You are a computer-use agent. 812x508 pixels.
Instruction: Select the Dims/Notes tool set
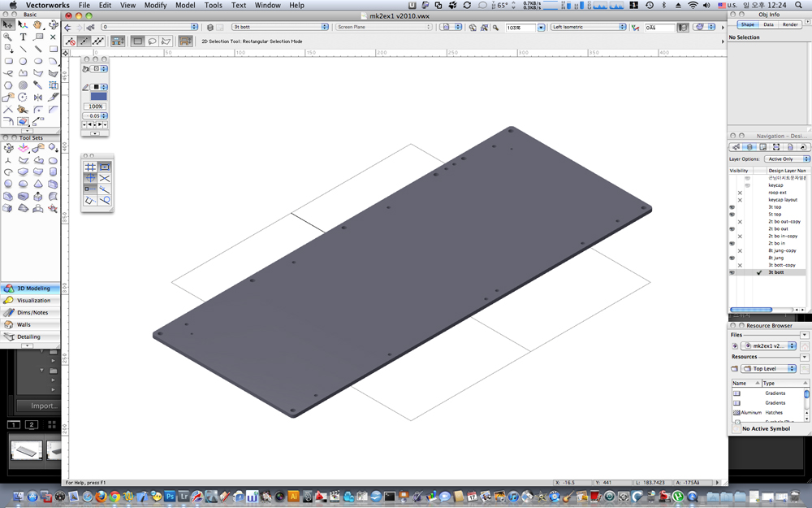coord(31,313)
